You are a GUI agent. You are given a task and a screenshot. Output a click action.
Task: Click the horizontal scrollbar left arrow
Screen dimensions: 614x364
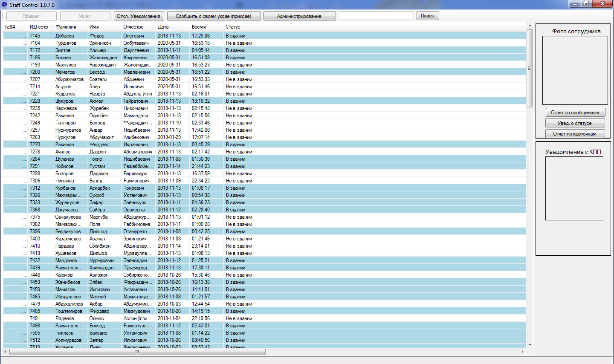pyautogui.click(x=5, y=352)
